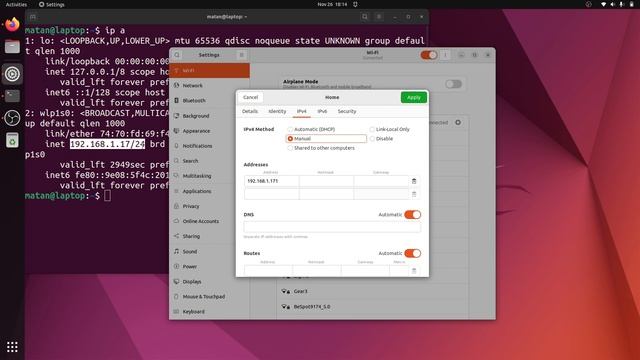This screenshot has width=640, height=360.
Task: Click the Routes Address input field
Action: click(268, 271)
